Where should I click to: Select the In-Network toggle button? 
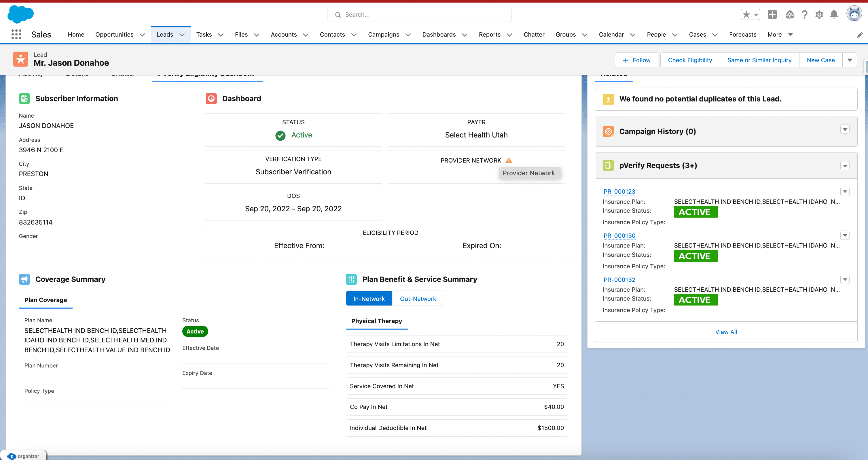click(369, 299)
